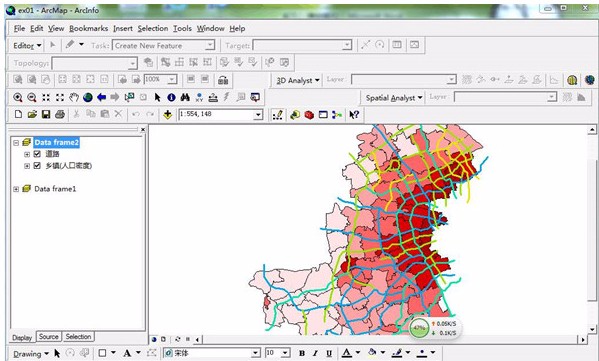Click the Open folder icon
Viewport: 599px width, 361px height.
coord(32,114)
